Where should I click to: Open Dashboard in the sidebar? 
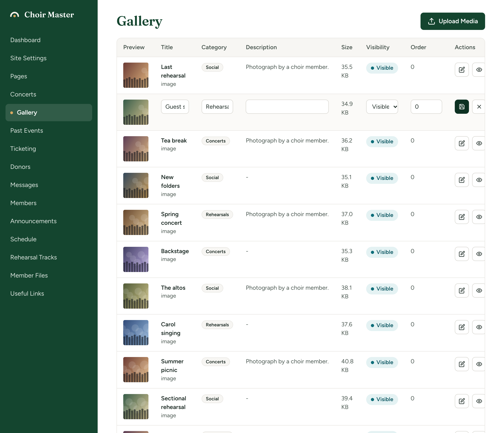pos(49,40)
